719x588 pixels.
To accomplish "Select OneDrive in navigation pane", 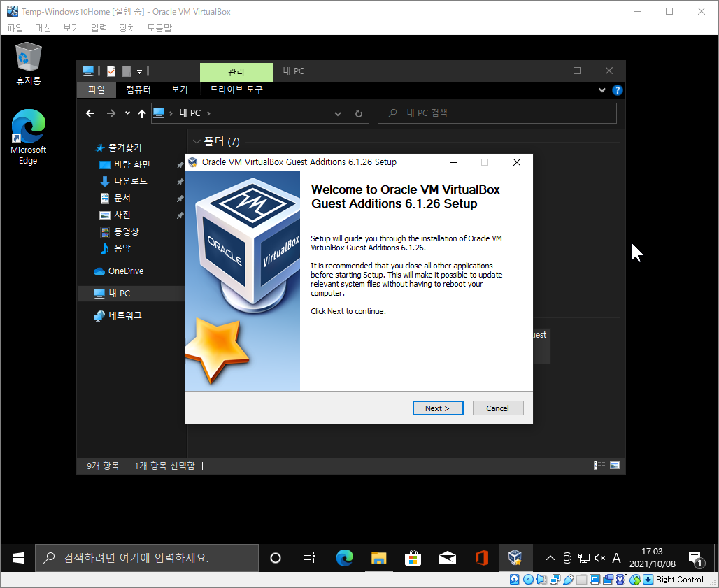I will tap(119, 271).
